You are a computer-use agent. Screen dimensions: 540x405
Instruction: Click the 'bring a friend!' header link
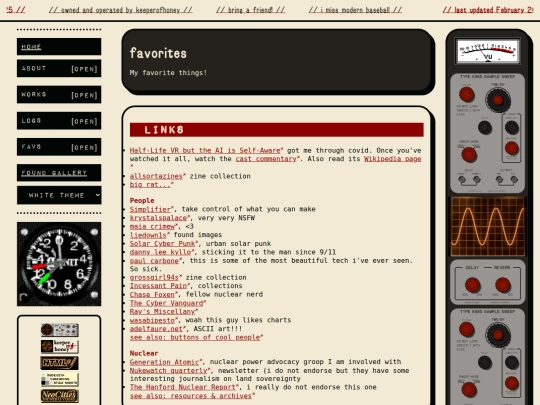(x=250, y=10)
